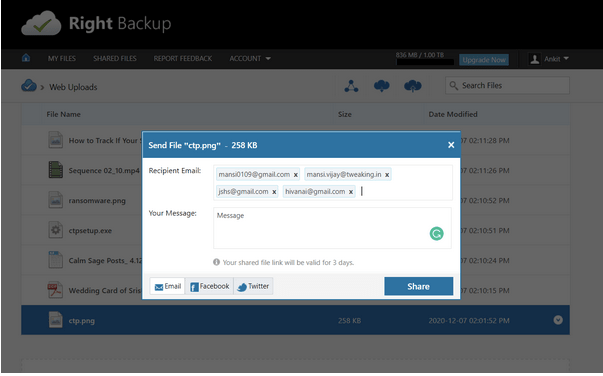The width and height of the screenshot is (603, 376).
Task: Click the video file icon for Sequence 02_10.mp4
Action: click(x=56, y=170)
